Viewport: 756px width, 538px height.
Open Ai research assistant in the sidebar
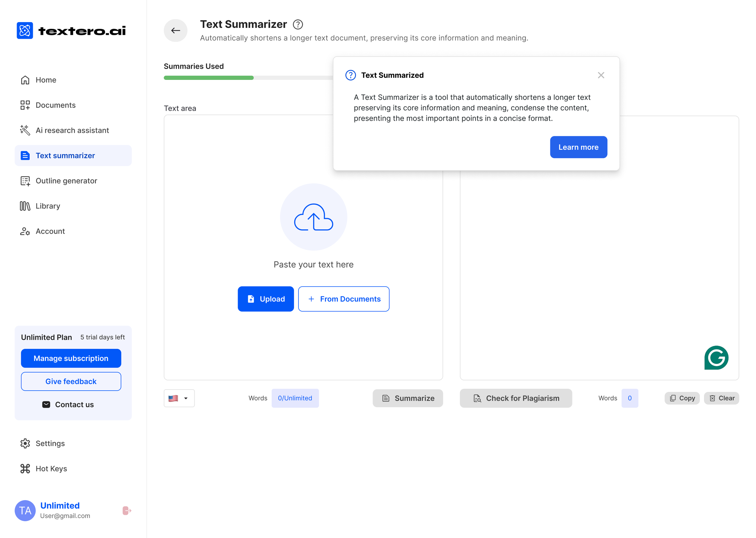coord(72,130)
